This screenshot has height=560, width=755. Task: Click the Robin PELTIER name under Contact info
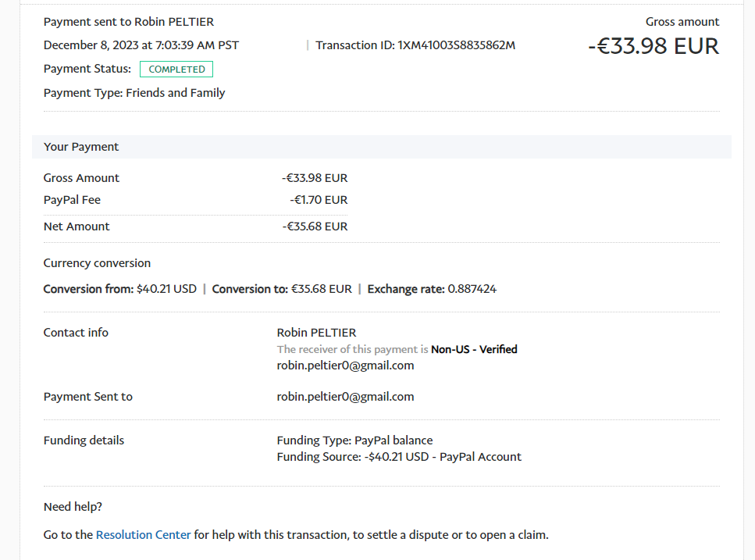pyautogui.click(x=316, y=333)
